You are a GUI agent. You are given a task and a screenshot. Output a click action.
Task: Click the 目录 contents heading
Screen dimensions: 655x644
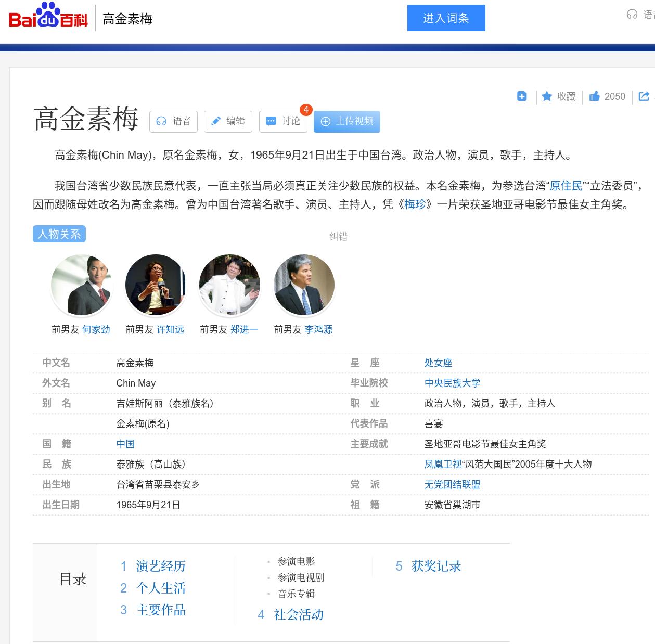(73, 579)
